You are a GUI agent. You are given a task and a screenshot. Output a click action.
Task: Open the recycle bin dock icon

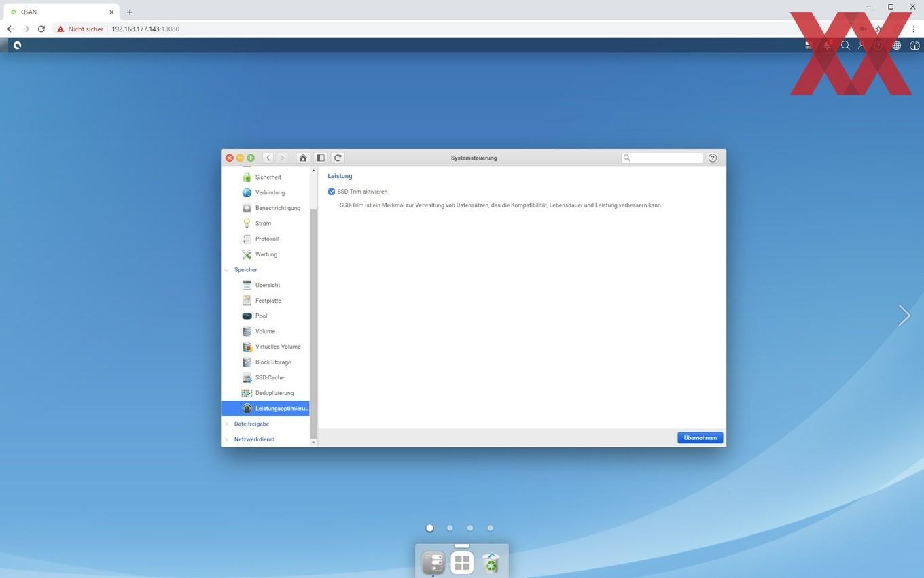(491, 563)
